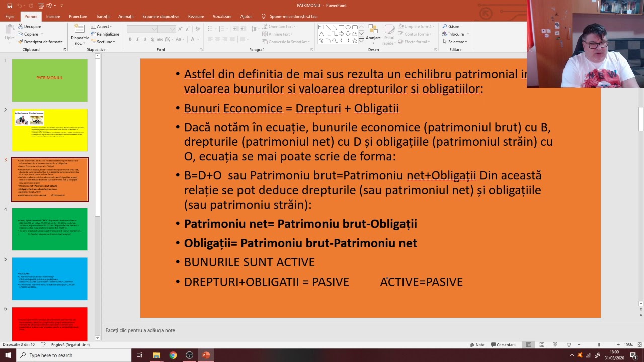
Task: Open the font size combo box
Action: 167,29
